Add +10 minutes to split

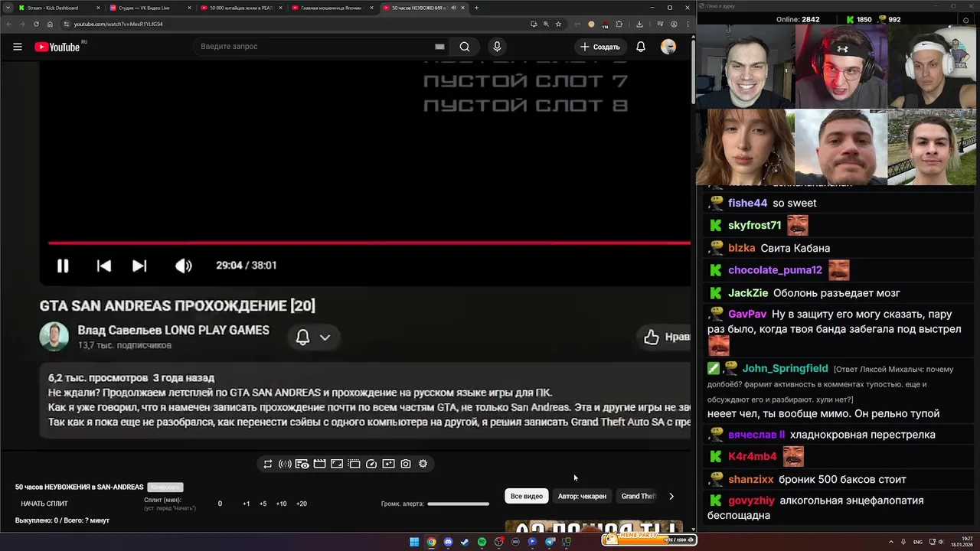tap(281, 504)
